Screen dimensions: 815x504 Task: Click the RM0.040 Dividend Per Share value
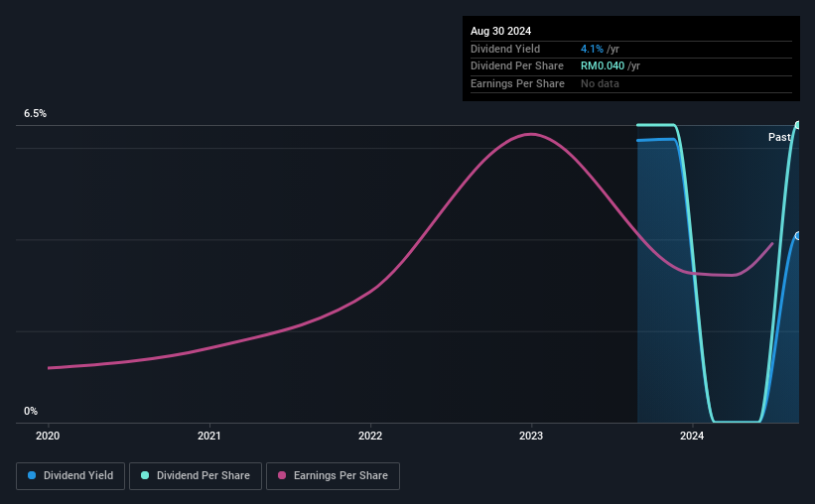[x=603, y=66]
